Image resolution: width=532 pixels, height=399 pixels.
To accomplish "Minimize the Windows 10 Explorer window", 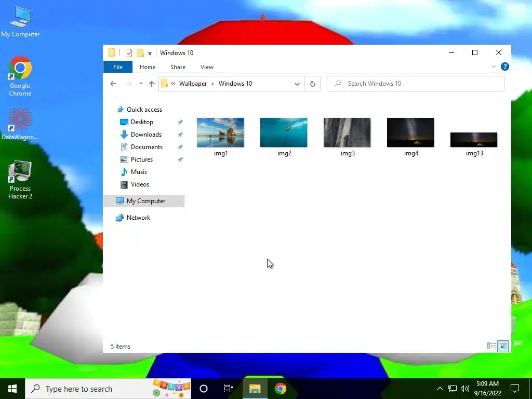I will [451, 52].
